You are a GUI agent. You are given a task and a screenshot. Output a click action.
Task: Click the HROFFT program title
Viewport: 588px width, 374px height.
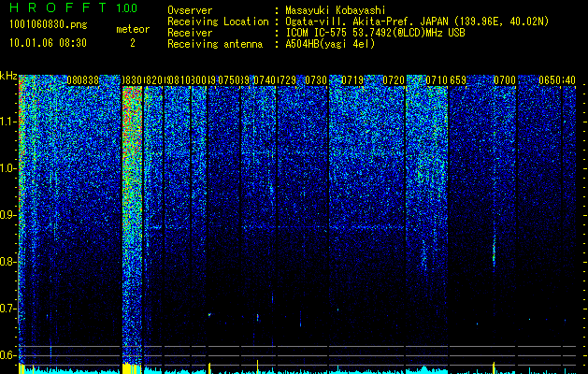(x=58, y=7)
